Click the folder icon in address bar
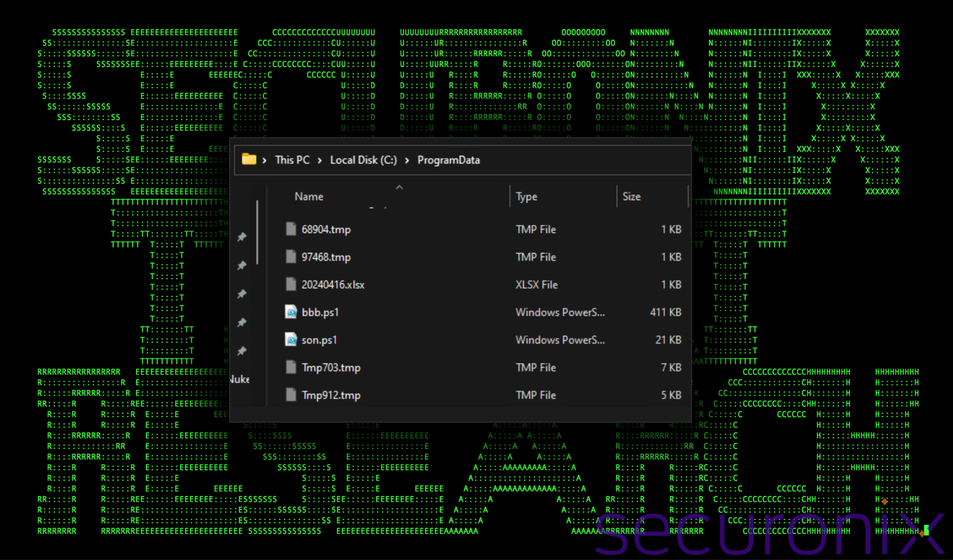Screen dimensions: 953x560 pos(249,159)
